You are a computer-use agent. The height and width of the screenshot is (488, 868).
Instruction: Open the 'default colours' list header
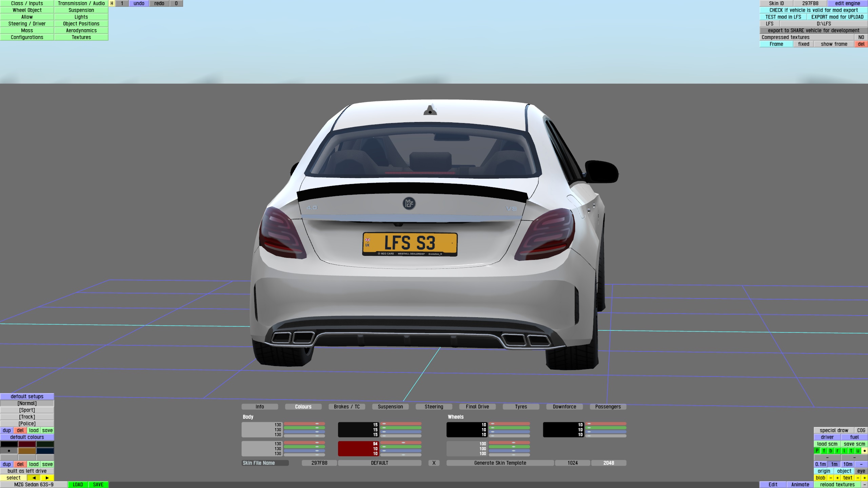27,437
